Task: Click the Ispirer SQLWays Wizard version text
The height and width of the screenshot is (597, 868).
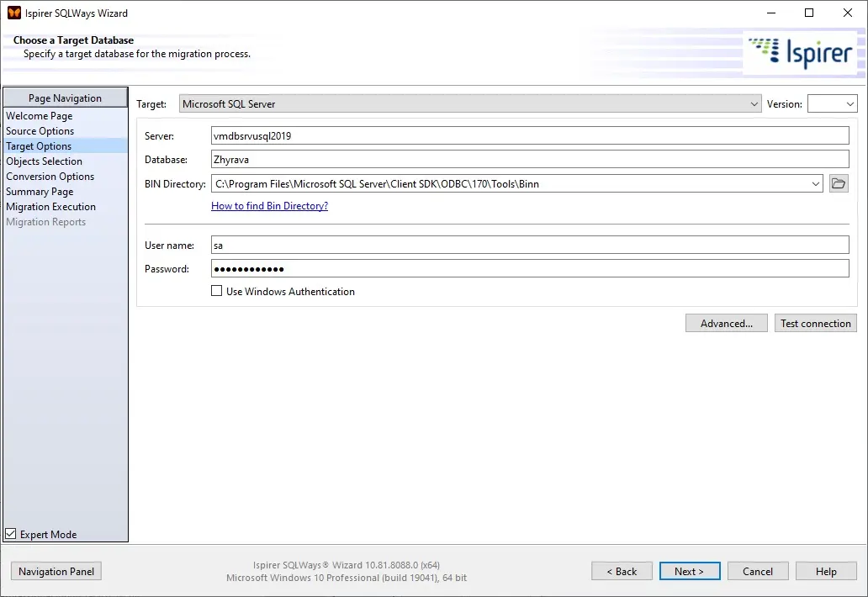Action: click(347, 565)
